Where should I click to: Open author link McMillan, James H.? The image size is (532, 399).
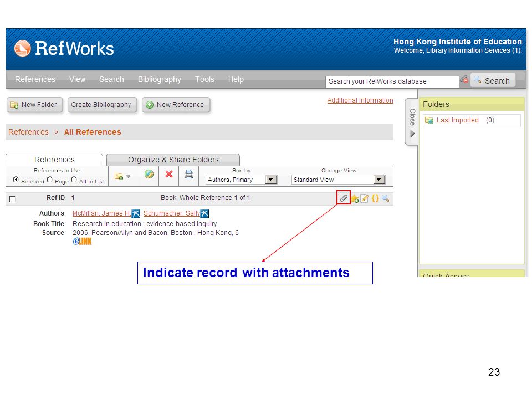coord(102,213)
